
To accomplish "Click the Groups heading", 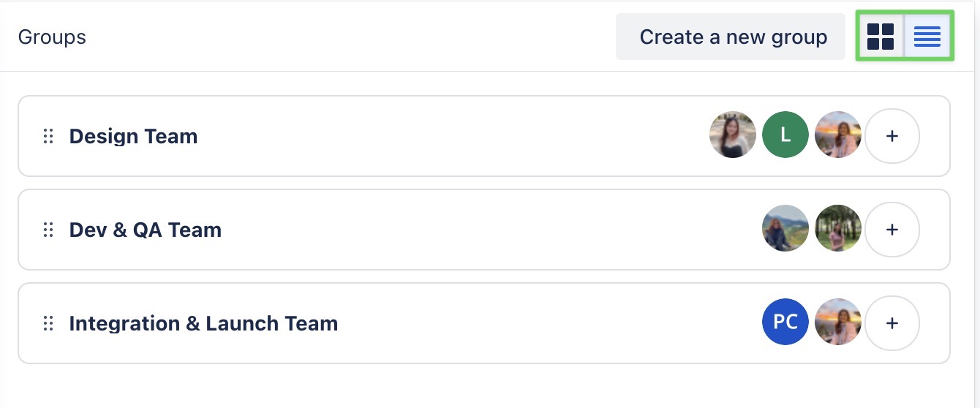I will [52, 37].
